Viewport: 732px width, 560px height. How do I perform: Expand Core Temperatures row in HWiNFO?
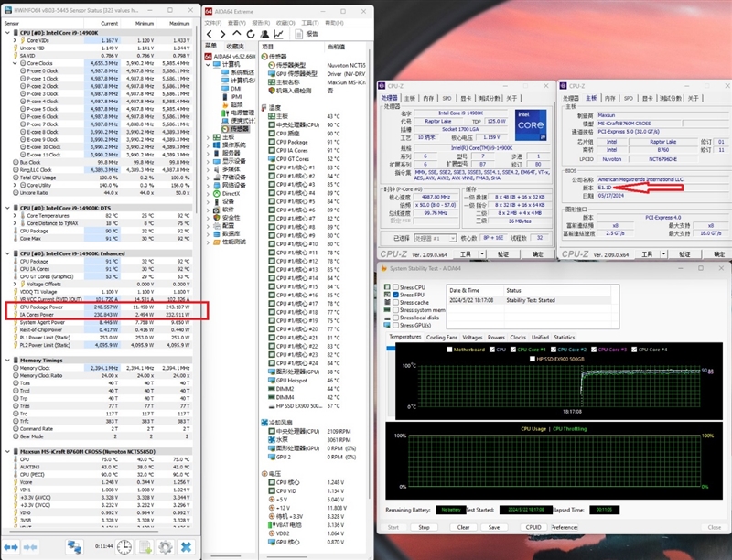click(x=15, y=216)
